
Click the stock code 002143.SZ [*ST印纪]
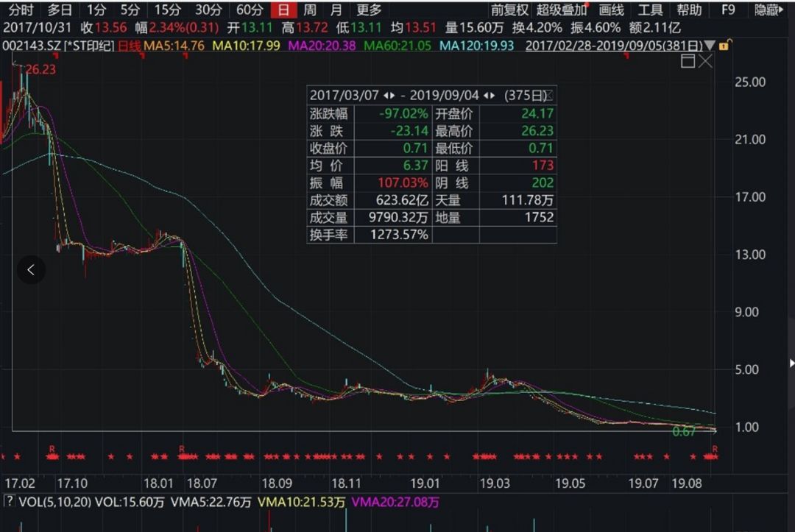pyautogui.click(x=58, y=46)
